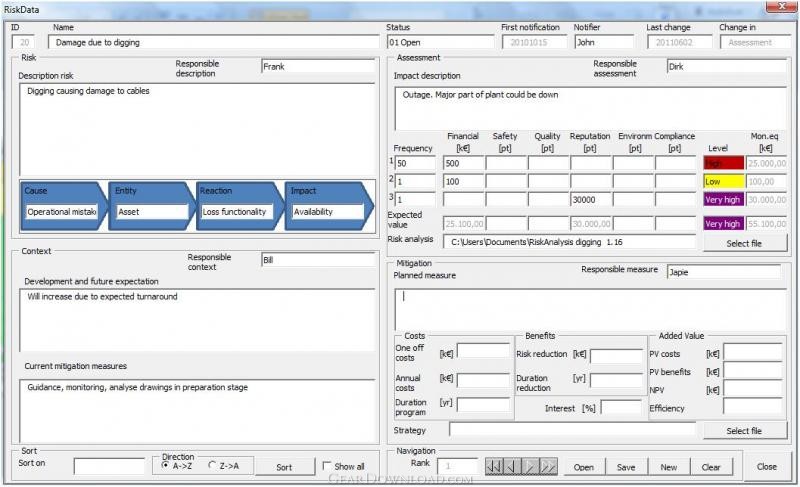
Task: Click Responsible description field with Frank
Action: [x=318, y=66]
